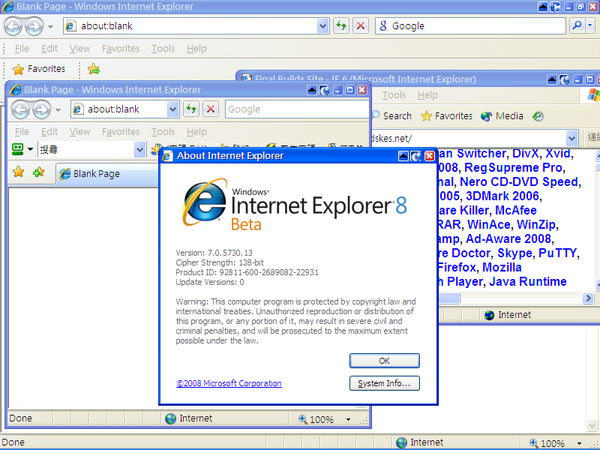
Task: Click Back arrow in inner Blank Page window
Action: (20, 110)
